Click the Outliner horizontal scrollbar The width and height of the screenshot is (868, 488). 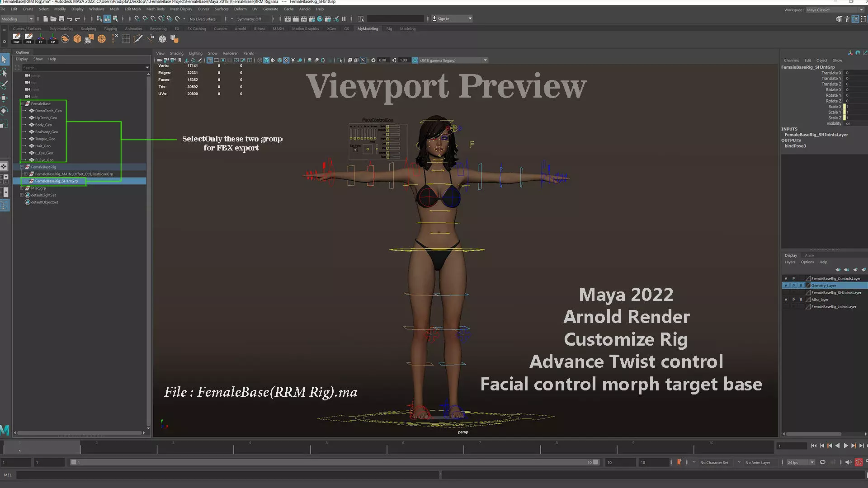80,433
